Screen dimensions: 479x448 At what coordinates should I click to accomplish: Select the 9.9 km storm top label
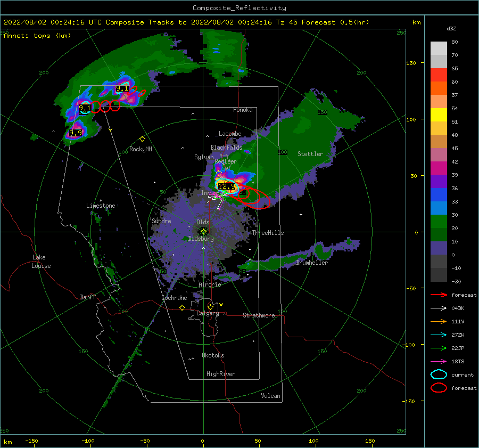coord(76,133)
